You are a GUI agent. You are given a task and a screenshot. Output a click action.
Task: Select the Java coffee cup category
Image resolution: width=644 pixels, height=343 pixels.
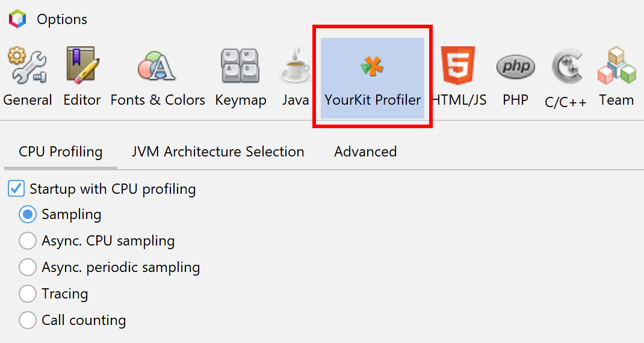[x=296, y=78]
